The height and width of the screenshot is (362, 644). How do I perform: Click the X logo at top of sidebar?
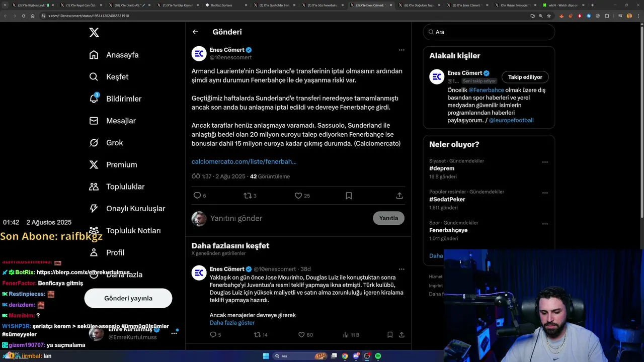(x=94, y=33)
